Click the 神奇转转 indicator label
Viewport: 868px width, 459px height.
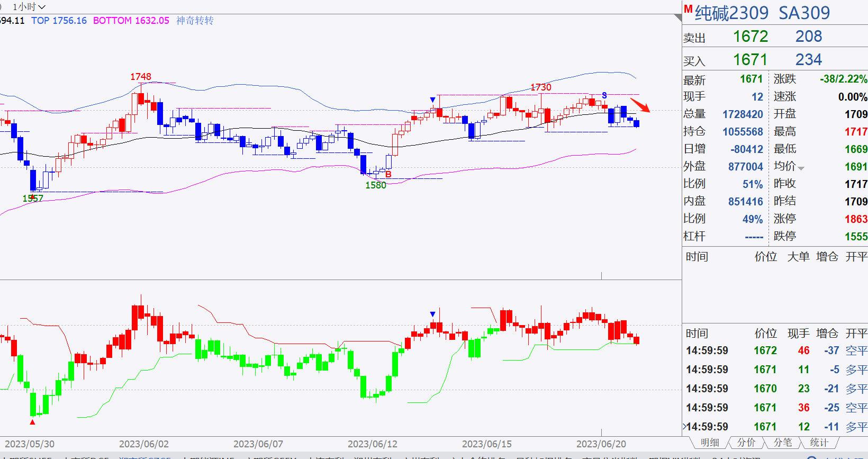click(x=195, y=21)
